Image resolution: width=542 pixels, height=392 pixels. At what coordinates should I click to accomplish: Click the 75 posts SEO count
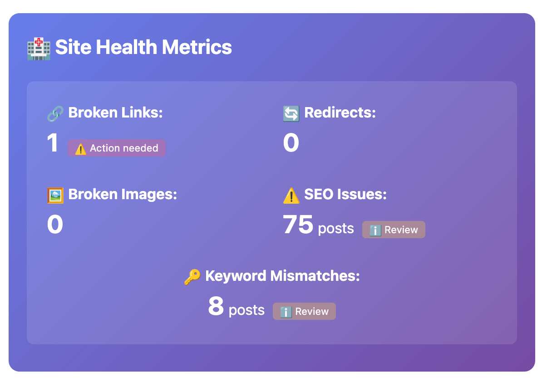(x=318, y=225)
